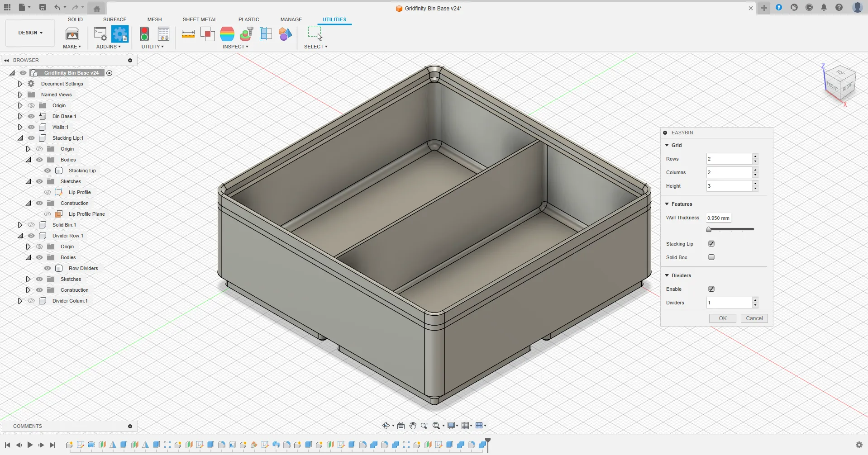868x455 pixels.
Task: Click the Interference check icon
Action: (208, 34)
